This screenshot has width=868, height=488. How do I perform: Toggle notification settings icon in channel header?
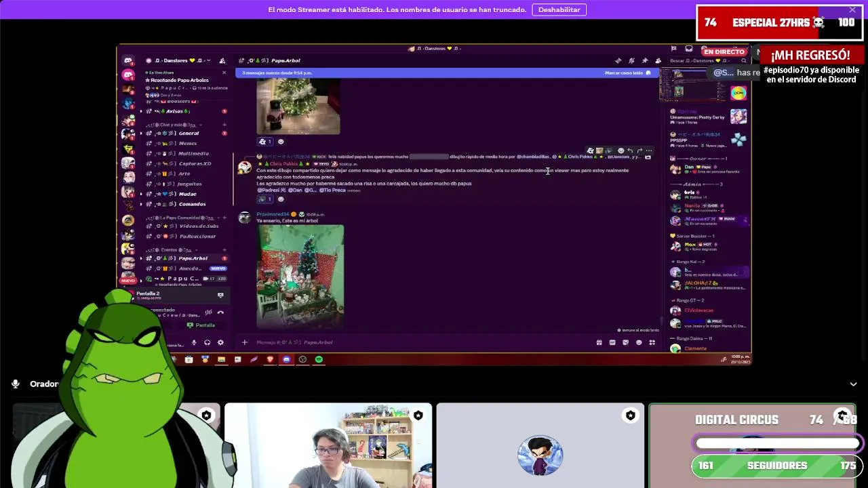tap(631, 60)
